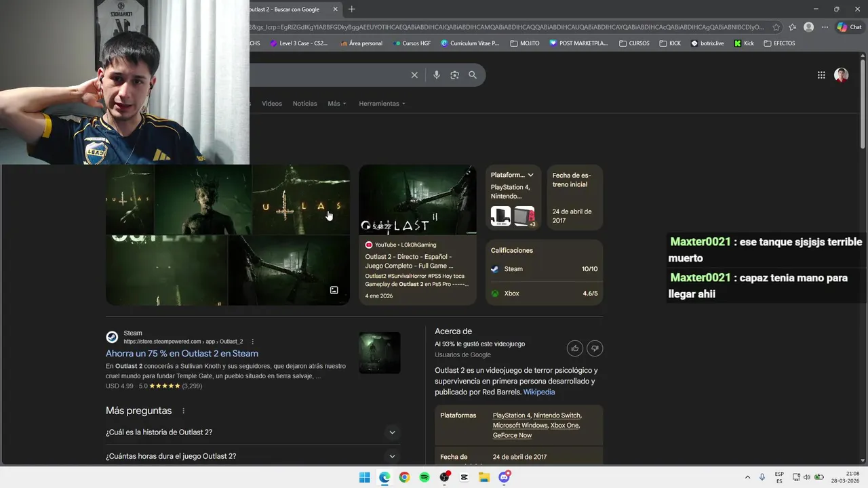
Task: Switch to the Videos search tab
Action: point(272,104)
